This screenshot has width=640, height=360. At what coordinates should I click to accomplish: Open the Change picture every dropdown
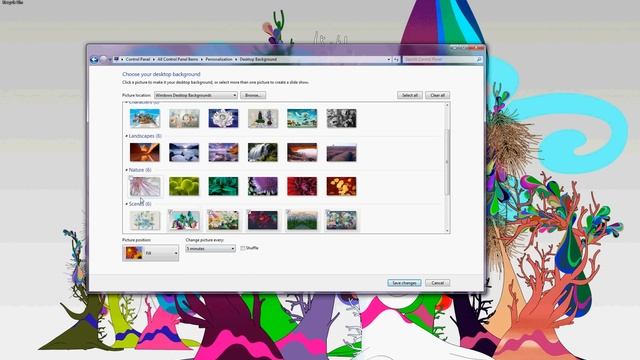211,249
